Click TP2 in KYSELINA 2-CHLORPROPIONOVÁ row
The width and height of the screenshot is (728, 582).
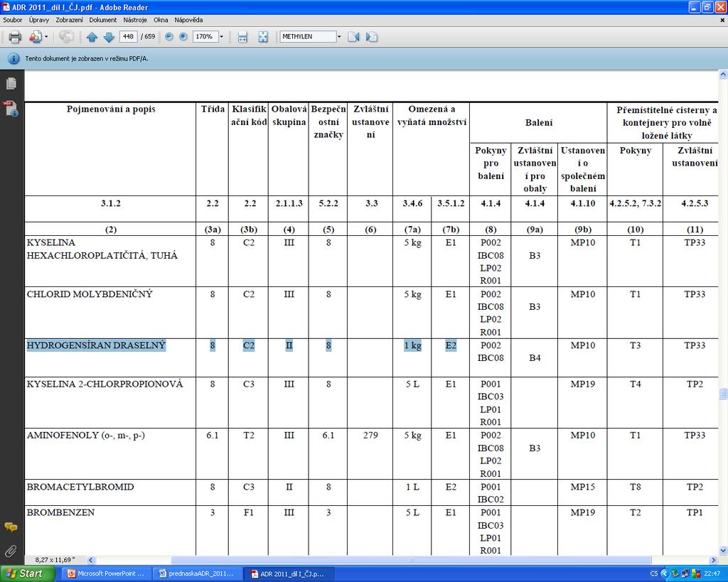click(x=695, y=384)
